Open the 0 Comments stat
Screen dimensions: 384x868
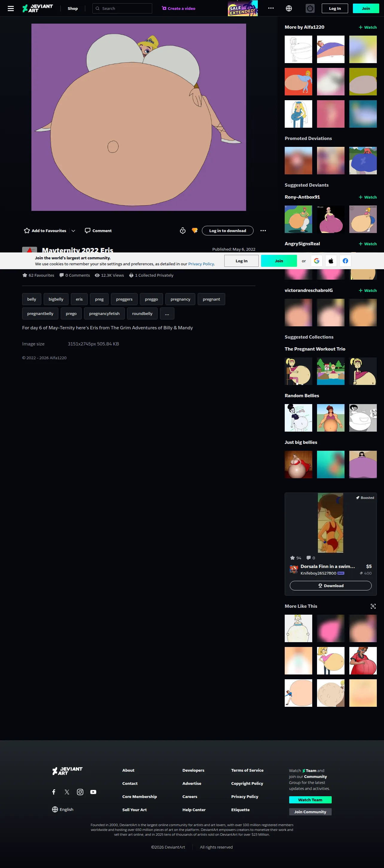coord(74,275)
